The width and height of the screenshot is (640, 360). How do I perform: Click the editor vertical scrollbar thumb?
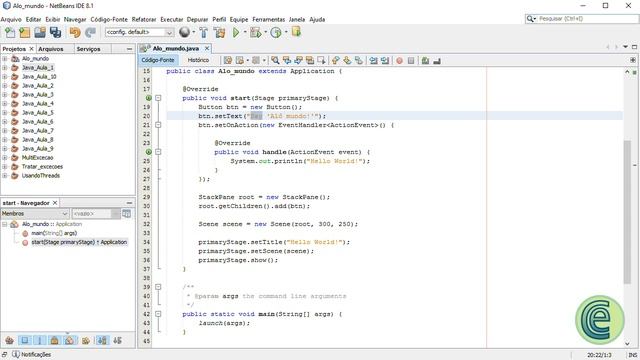pos(627,211)
